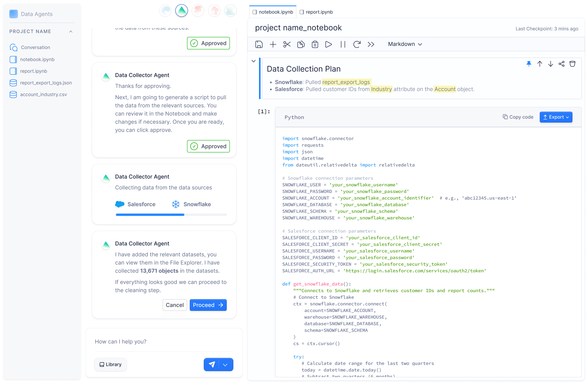Click the highlighted report_export_logs text
588x382 pixels.
pyautogui.click(x=346, y=82)
